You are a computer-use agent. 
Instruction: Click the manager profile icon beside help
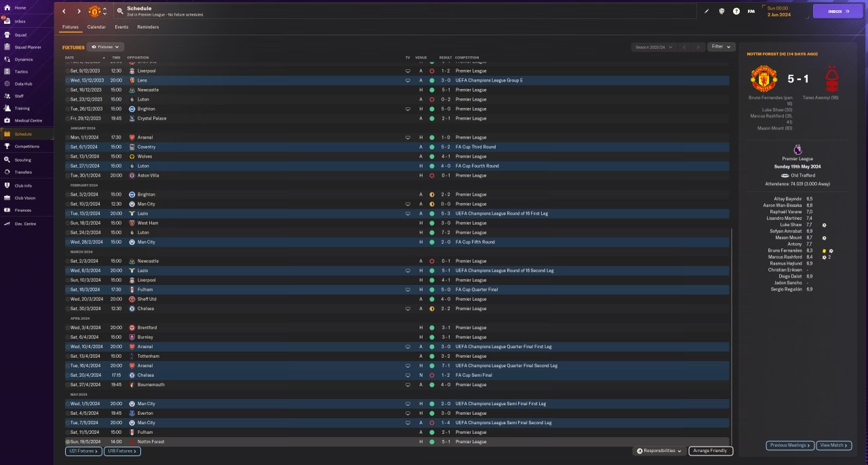click(x=722, y=11)
